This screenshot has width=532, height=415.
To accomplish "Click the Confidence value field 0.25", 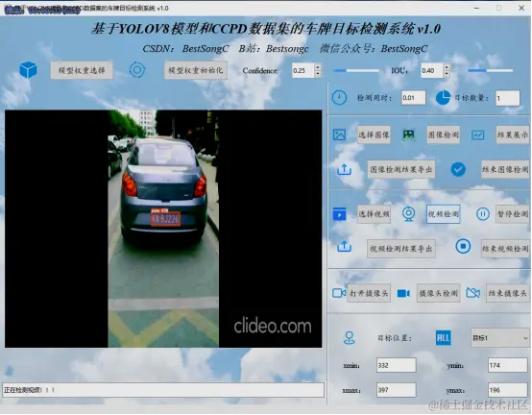I will click(303, 70).
